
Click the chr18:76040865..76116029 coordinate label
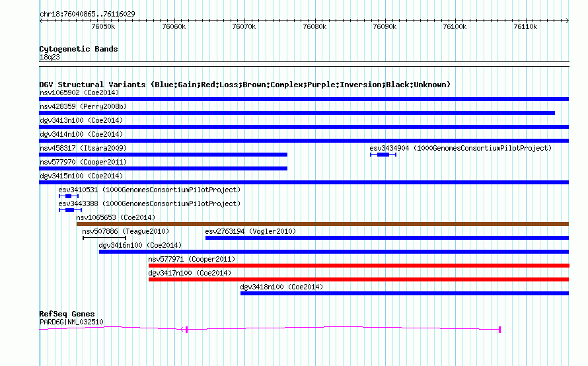click(87, 14)
